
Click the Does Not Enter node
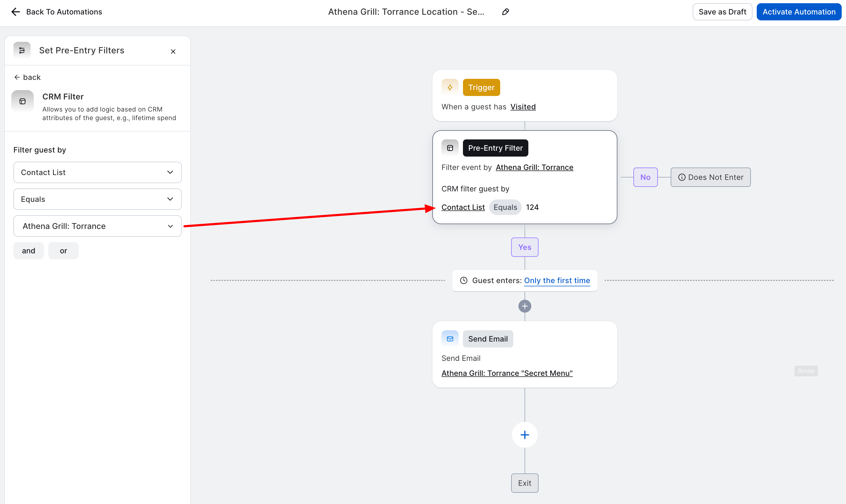[x=711, y=177]
